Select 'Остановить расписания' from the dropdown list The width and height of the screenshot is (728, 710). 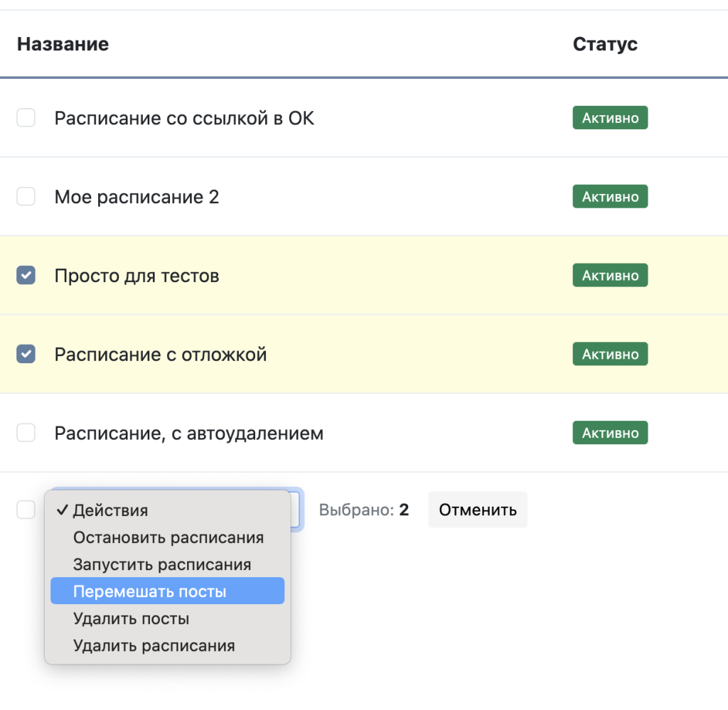point(168,537)
